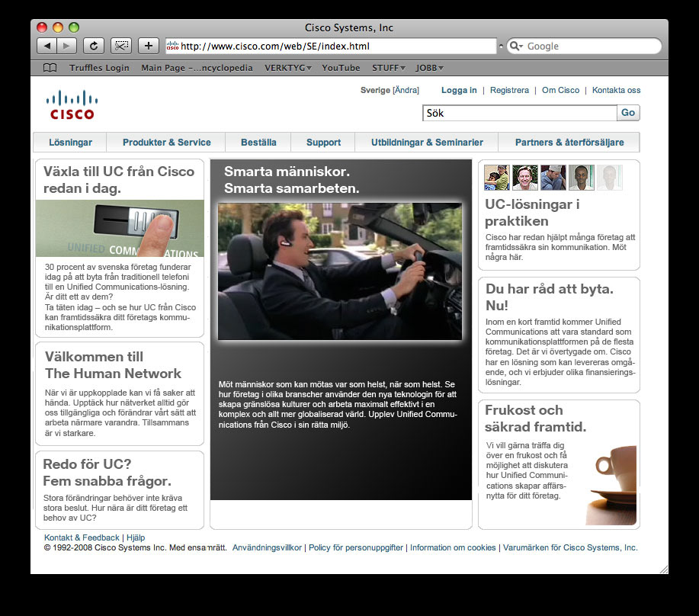This screenshot has width=699, height=616.
Task: Open the Om Cisco link
Action: pos(560,90)
